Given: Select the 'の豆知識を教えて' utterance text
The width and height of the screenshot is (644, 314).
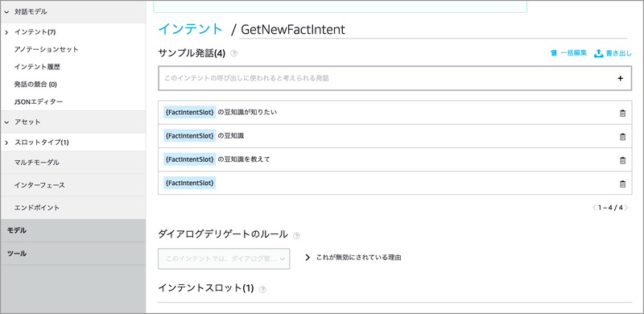Looking at the screenshot, I should click(x=244, y=159).
